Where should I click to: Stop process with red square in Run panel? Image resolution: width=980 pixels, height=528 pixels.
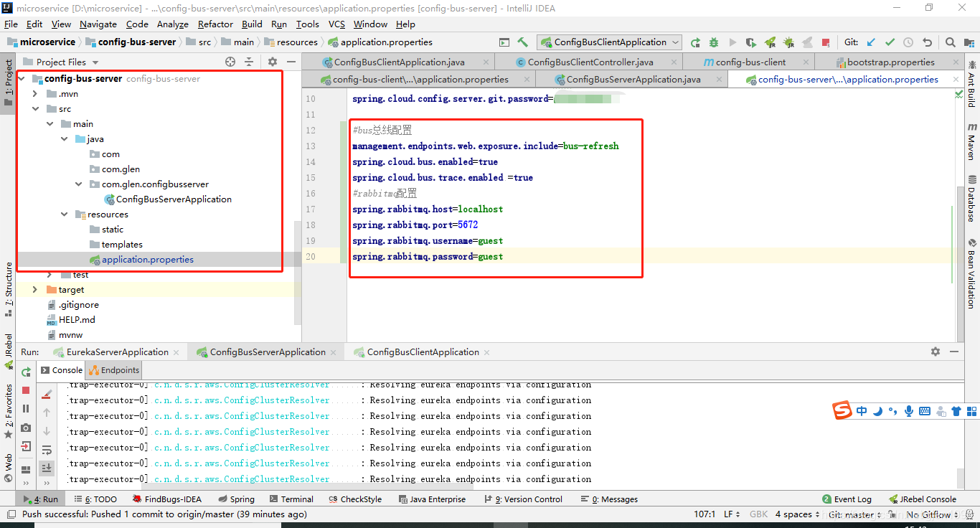26,390
